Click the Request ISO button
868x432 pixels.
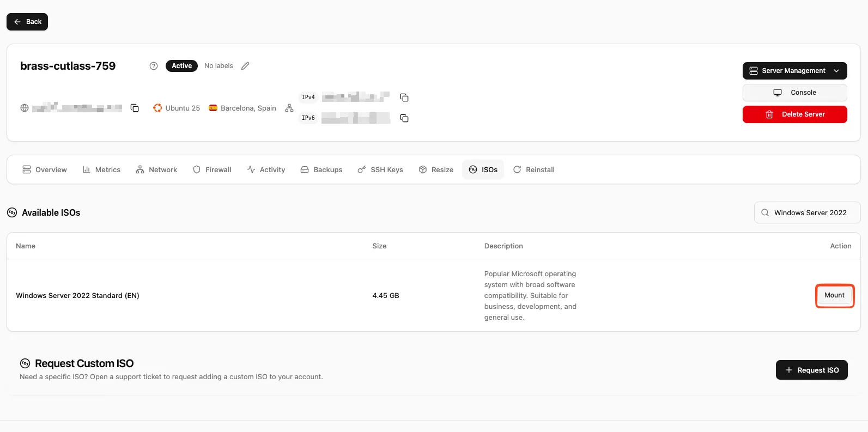811,370
